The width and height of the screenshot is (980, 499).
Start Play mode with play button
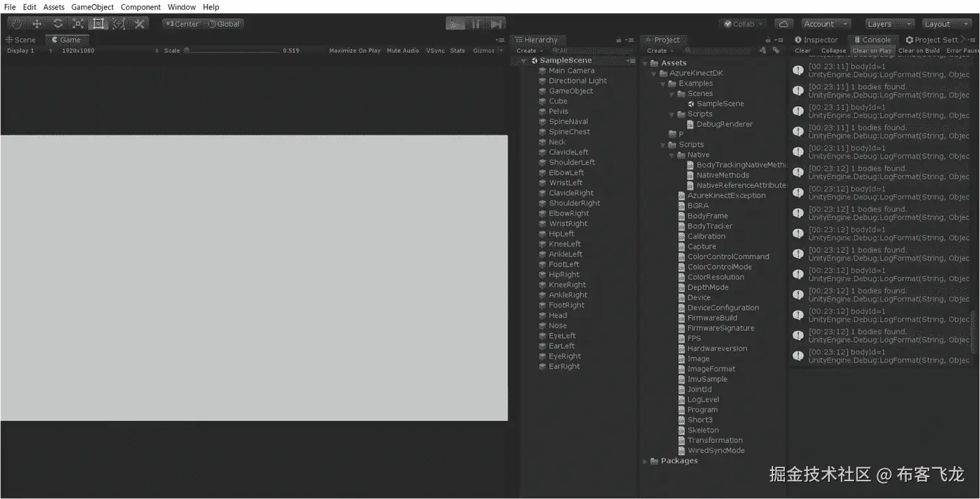tap(455, 24)
